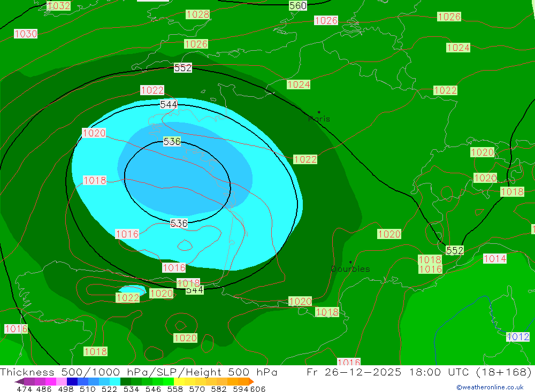Click the Dourbies city marker dot
Screen dimensions: 535x392
[350, 262]
